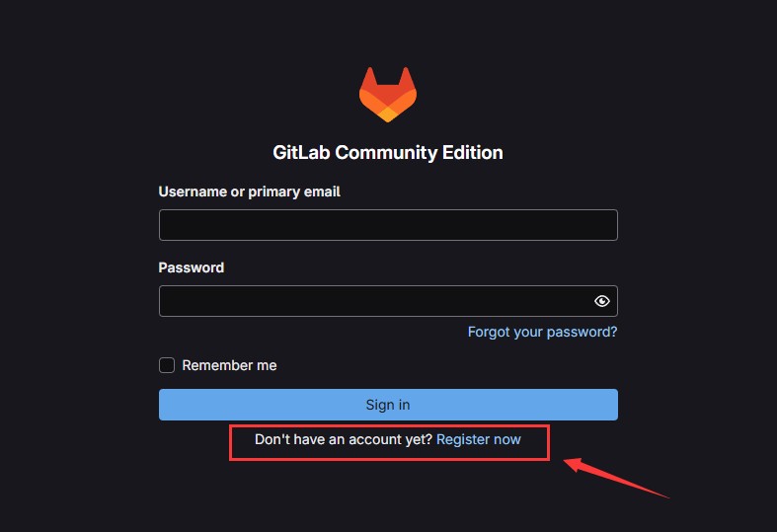
Task: Submit with the blue Sign in button
Action: 388,405
